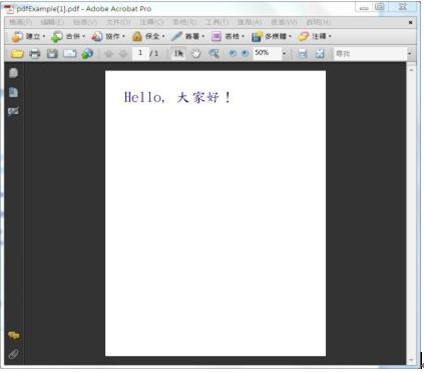Open the Comments panel in lower sidebar
The height and width of the screenshot is (372, 424).
14,335
